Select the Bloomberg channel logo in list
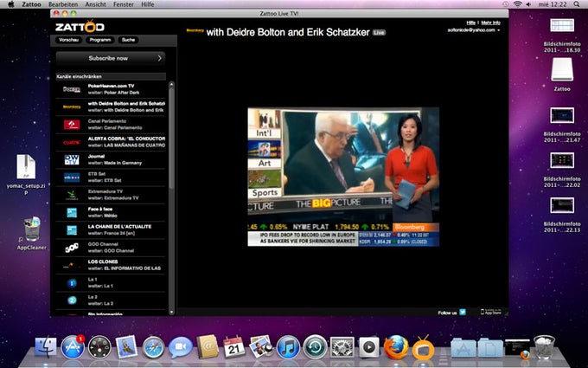This screenshot has height=368, width=588. coord(72,107)
